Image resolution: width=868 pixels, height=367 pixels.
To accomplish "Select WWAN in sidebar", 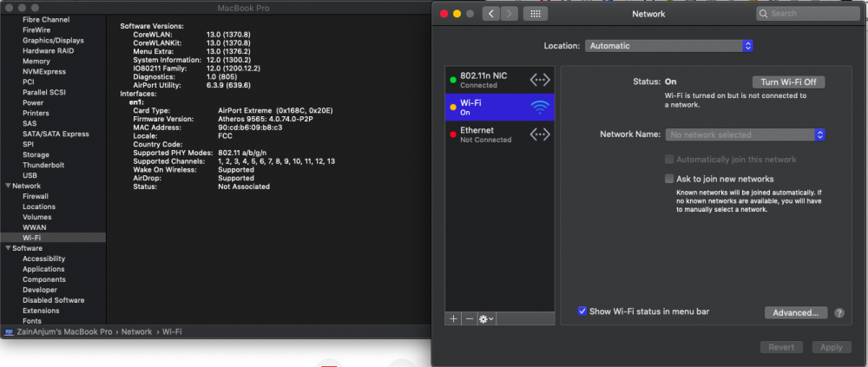I will pyautogui.click(x=35, y=227).
